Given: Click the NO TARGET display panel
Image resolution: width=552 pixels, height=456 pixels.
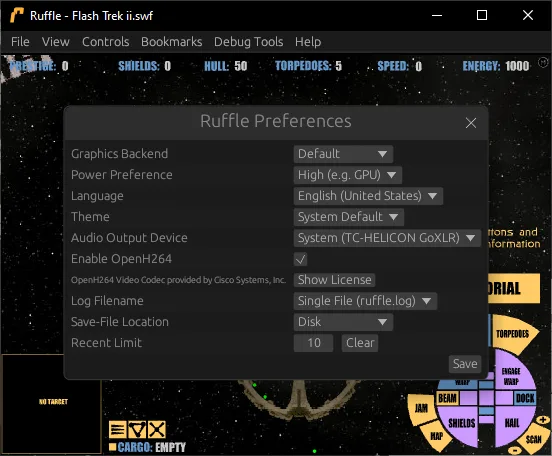Looking at the screenshot, I should tap(51, 404).
